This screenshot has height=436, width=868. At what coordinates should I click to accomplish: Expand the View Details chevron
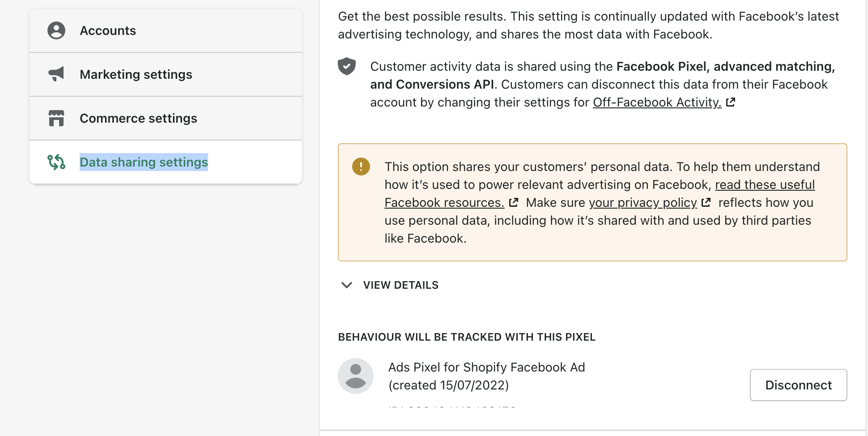pyautogui.click(x=347, y=285)
